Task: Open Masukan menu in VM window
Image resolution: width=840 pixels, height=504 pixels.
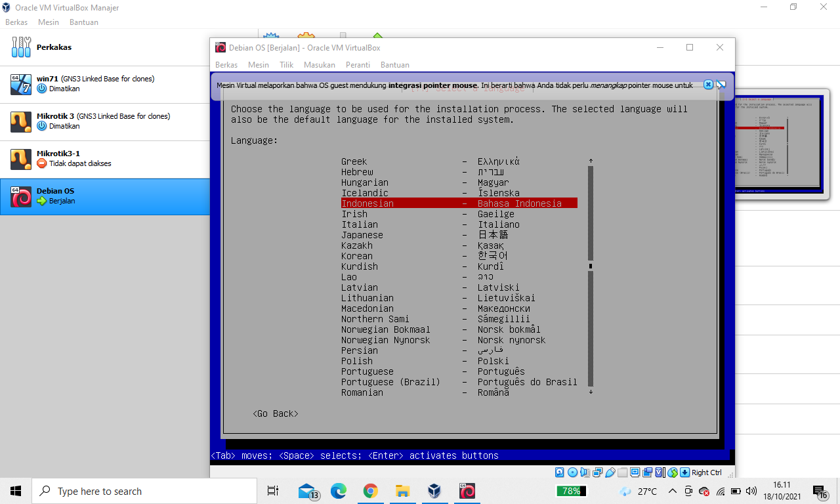Action: [x=320, y=65]
